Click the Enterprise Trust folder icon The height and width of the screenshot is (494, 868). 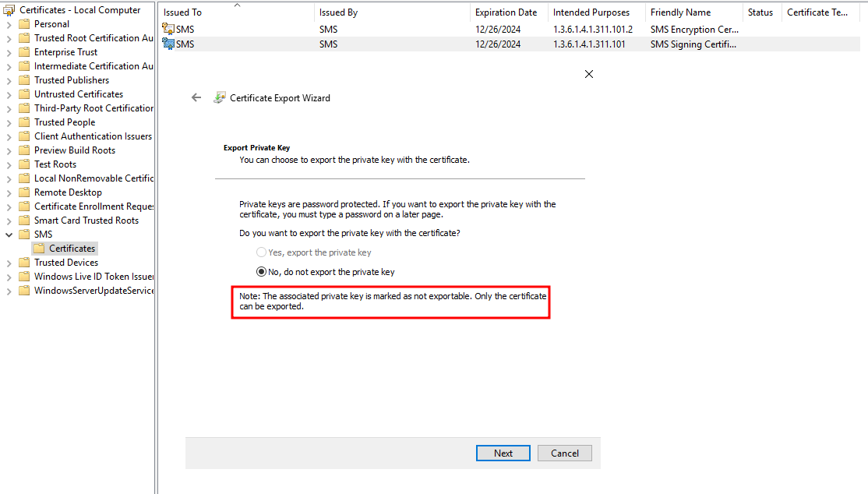pos(24,52)
